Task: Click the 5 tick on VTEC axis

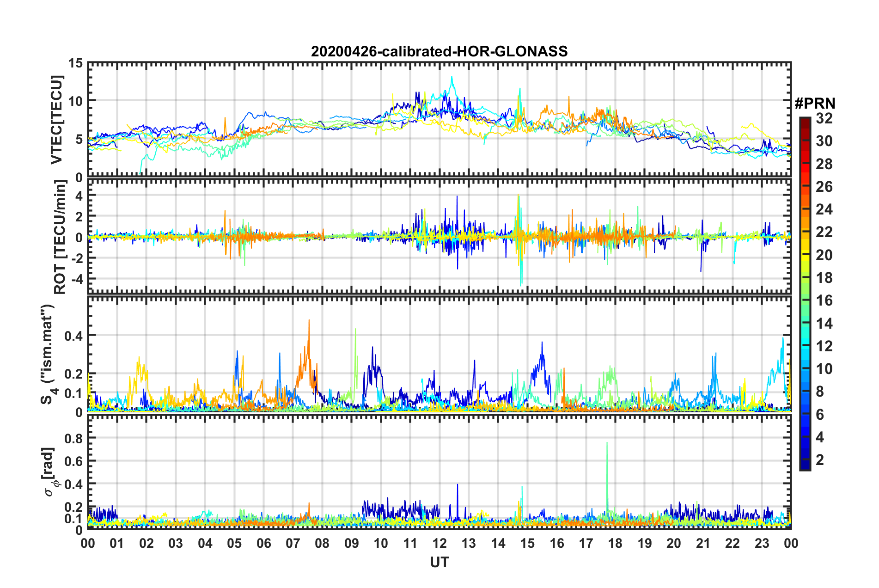Action: tap(79, 139)
